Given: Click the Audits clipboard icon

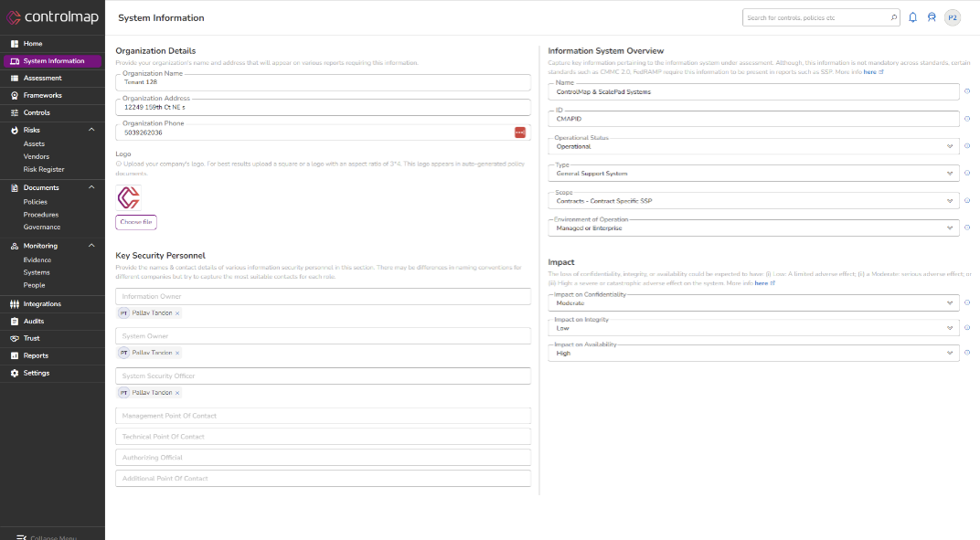Looking at the screenshot, I should (13, 321).
